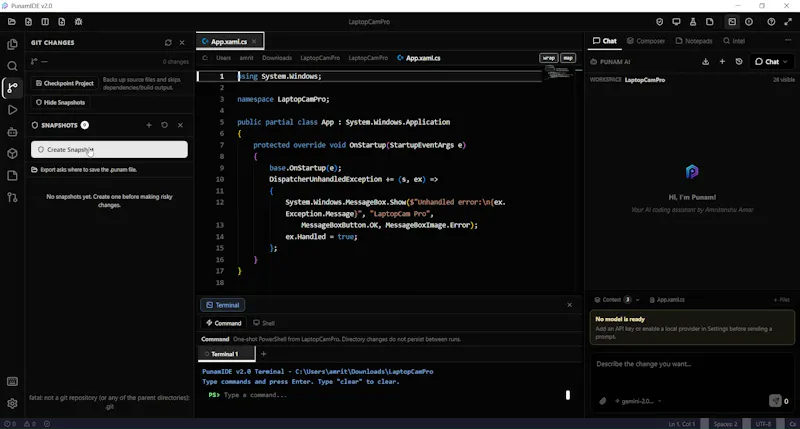Click the Spaces: 2 status entry
The width and height of the screenshot is (800, 429).
pos(725,424)
